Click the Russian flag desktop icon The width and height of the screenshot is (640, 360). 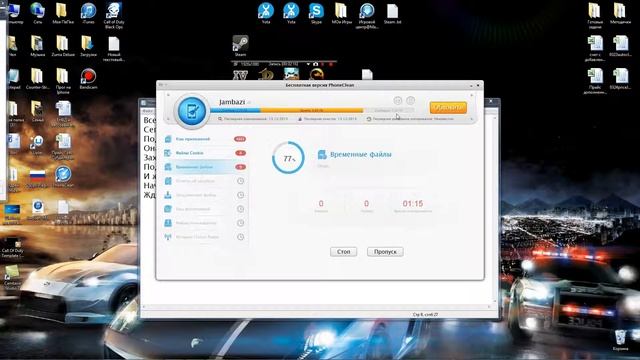pyautogui.click(x=38, y=177)
